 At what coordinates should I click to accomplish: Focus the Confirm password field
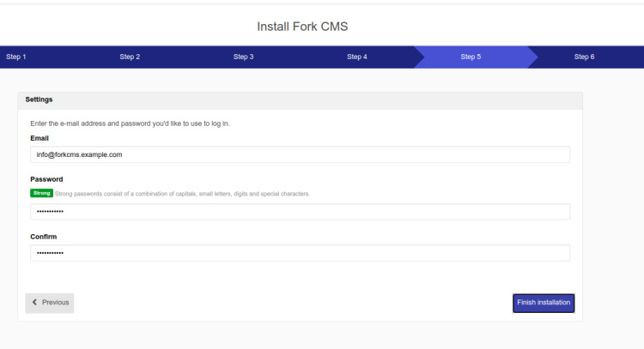[x=300, y=253]
